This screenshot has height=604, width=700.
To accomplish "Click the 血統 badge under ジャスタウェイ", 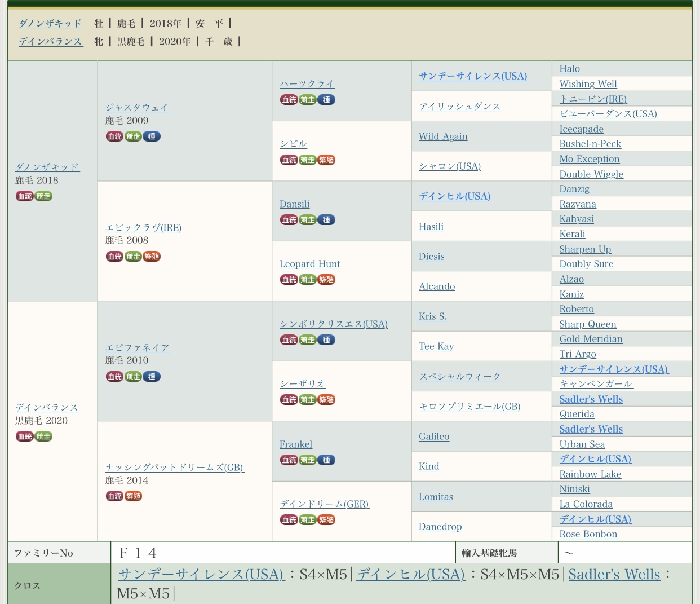I will pyautogui.click(x=114, y=136).
